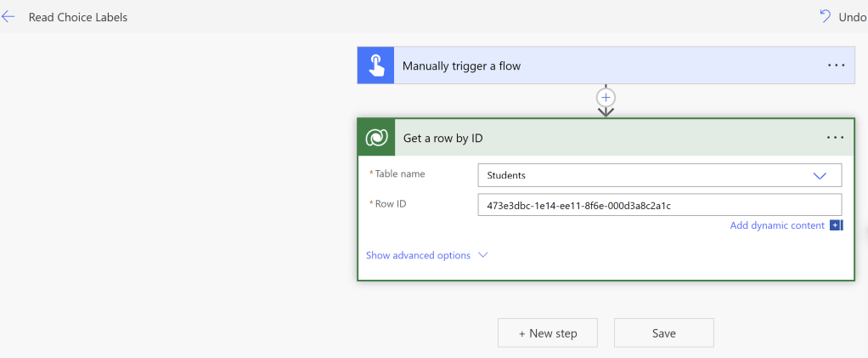The height and width of the screenshot is (358, 868).
Task: Click the Undo text label
Action: tap(853, 17)
